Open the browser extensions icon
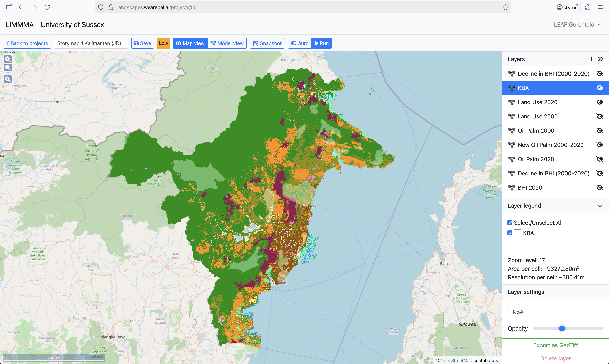609x364 pixels. (588, 7)
